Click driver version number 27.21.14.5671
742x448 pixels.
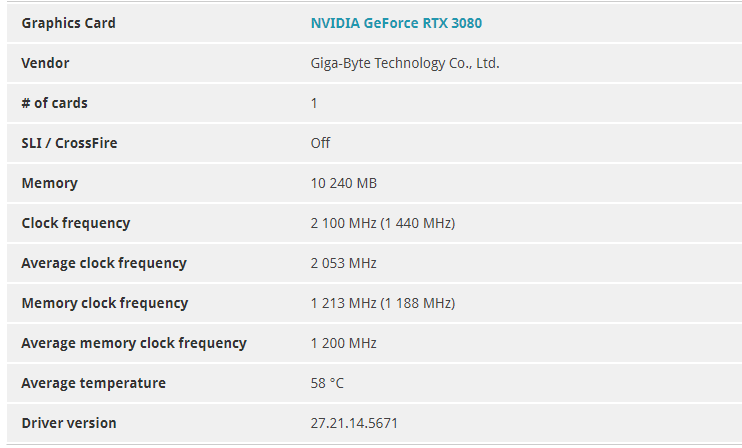(x=354, y=423)
